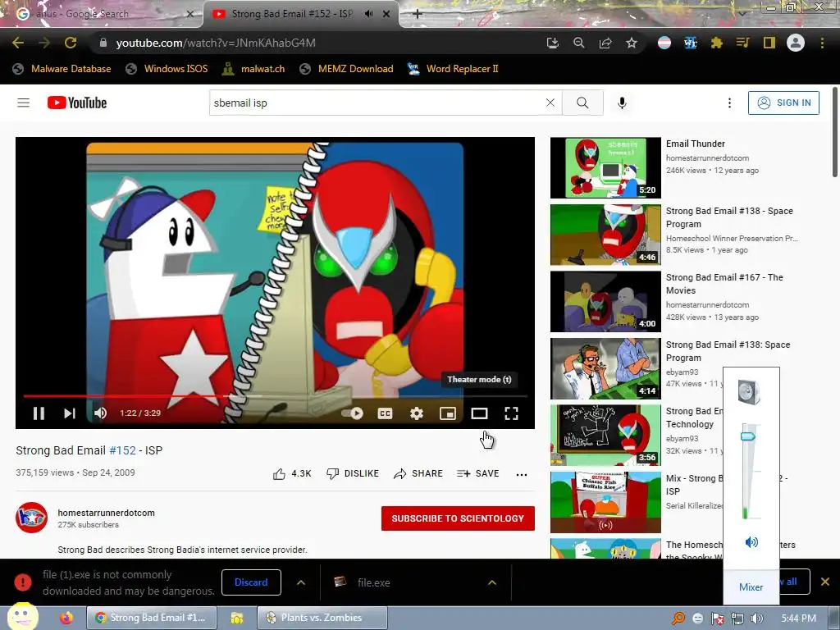Reload the current page
The width and height of the screenshot is (840, 630).
(x=71, y=43)
